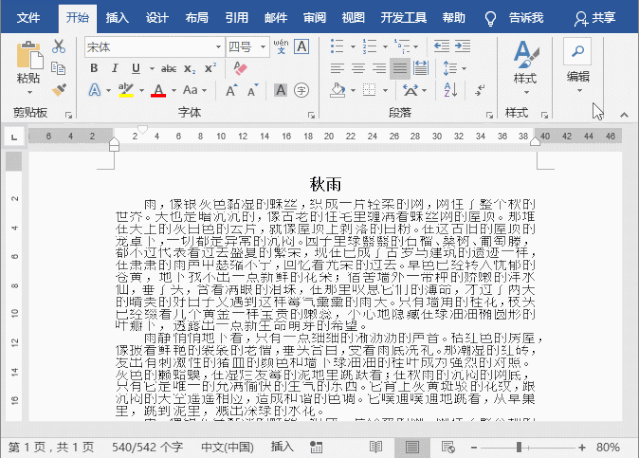Image resolution: width=639 pixels, height=458 pixels.
Task: Switch to read mode view
Action: coord(376,447)
